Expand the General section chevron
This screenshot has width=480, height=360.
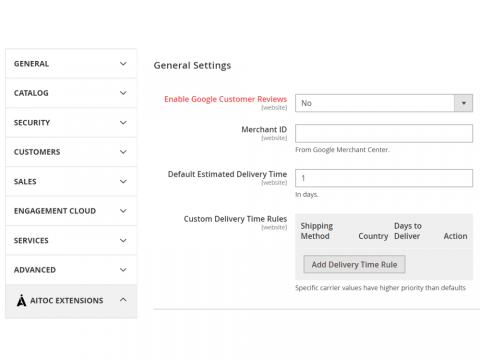pyautogui.click(x=123, y=64)
